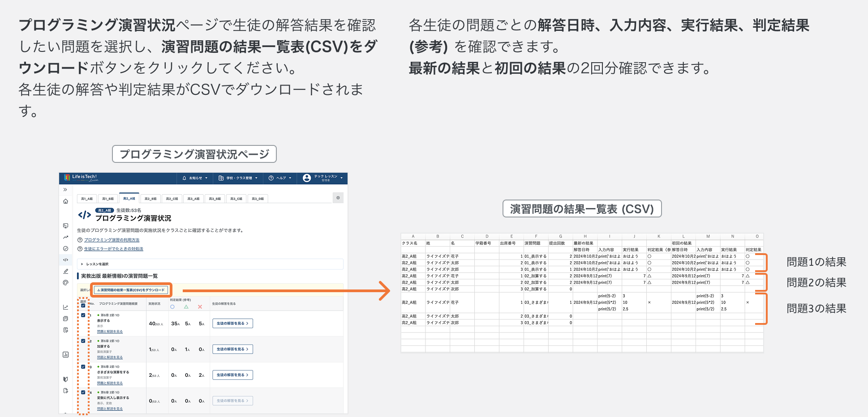Open 生徒にエラーがでたときの対処法 link

tap(114, 249)
